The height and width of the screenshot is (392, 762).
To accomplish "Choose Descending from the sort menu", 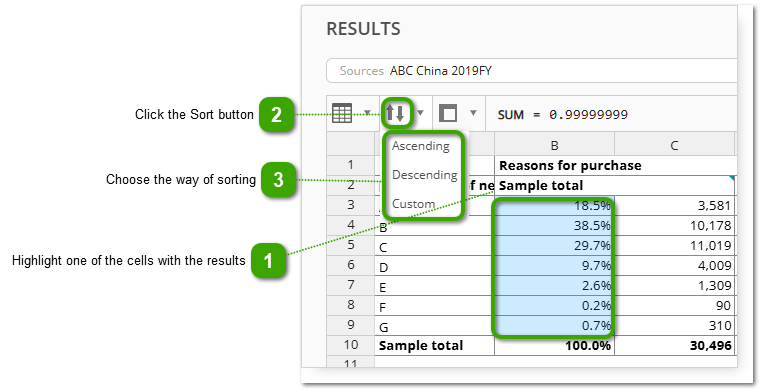I will point(424,174).
